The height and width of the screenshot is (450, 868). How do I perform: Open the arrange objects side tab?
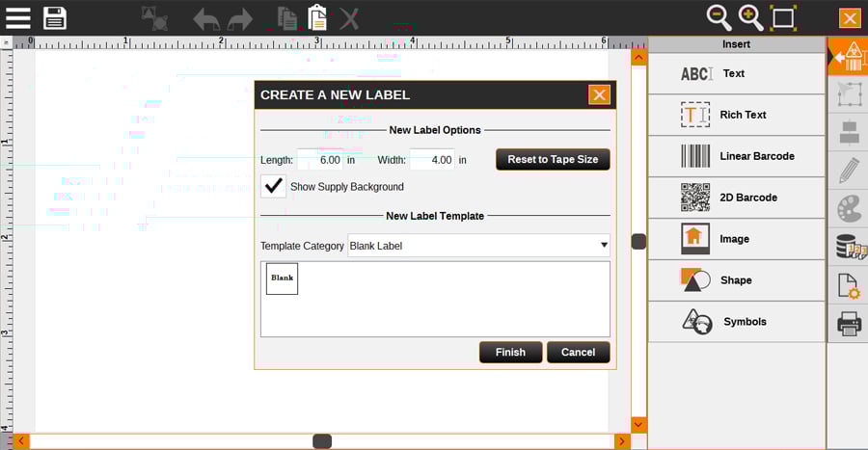point(849,94)
